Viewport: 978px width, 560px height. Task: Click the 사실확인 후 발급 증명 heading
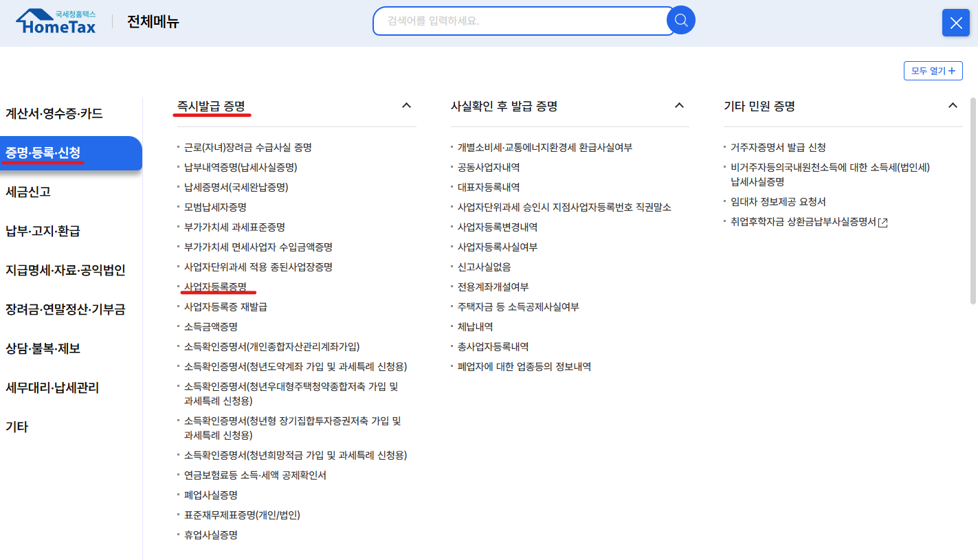point(504,107)
